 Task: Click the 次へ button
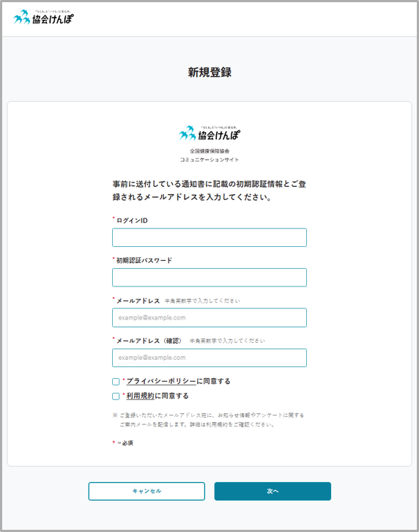(x=272, y=491)
